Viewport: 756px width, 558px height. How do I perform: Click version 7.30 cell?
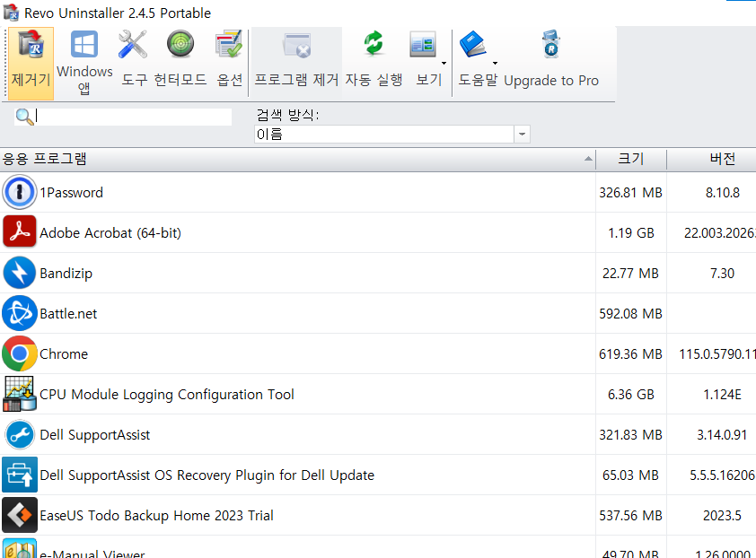(722, 274)
